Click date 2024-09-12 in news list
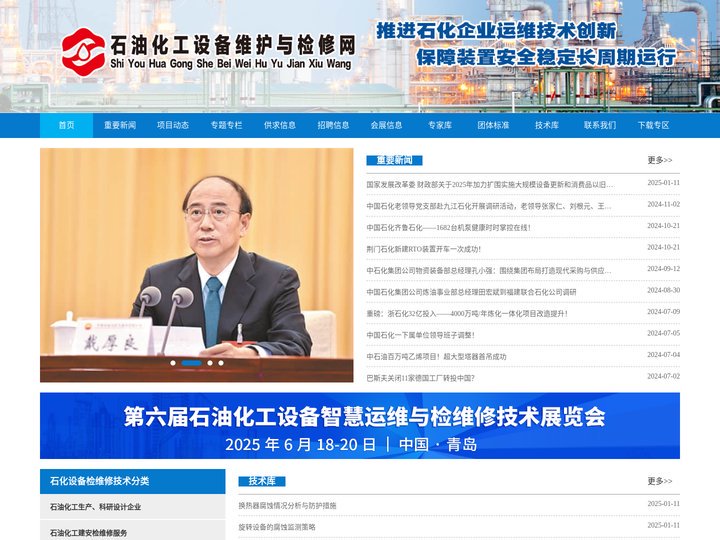 pyautogui.click(x=664, y=269)
